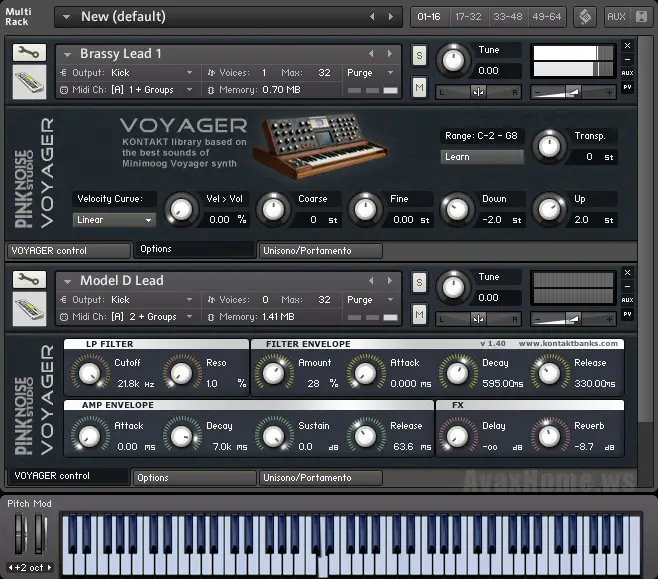Switch to rack page 33-48
658x579 pixels.
tap(508, 17)
